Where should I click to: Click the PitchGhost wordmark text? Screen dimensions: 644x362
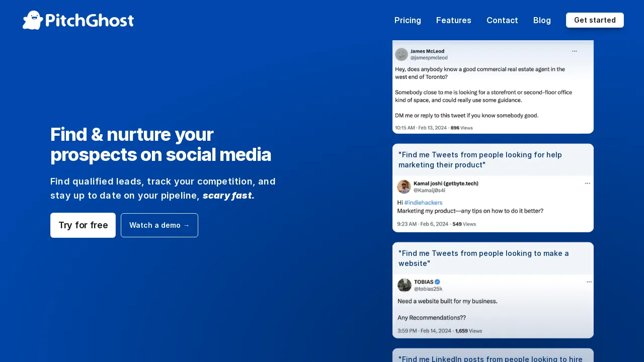pos(90,21)
